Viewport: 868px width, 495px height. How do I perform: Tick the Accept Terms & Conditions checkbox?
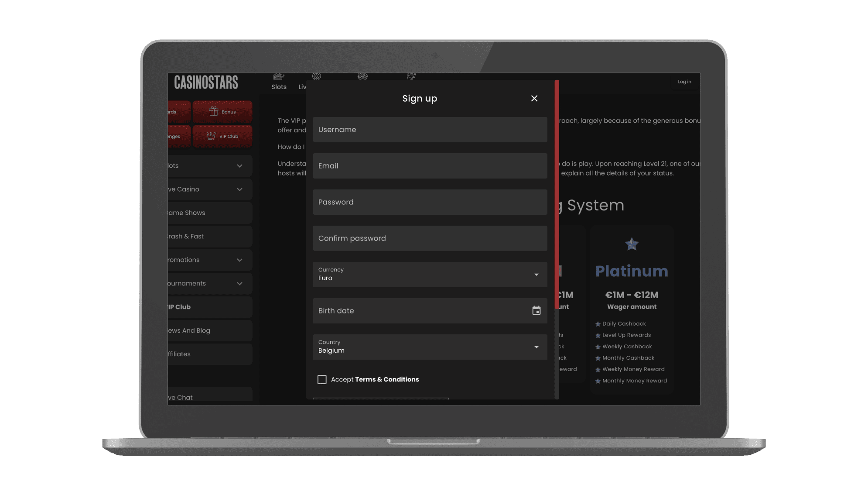[x=322, y=380]
